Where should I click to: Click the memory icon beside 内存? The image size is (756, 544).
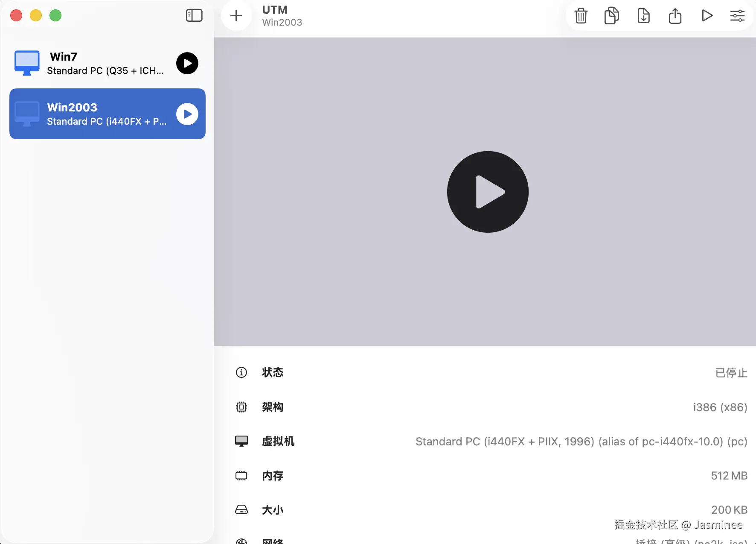click(x=241, y=476)
